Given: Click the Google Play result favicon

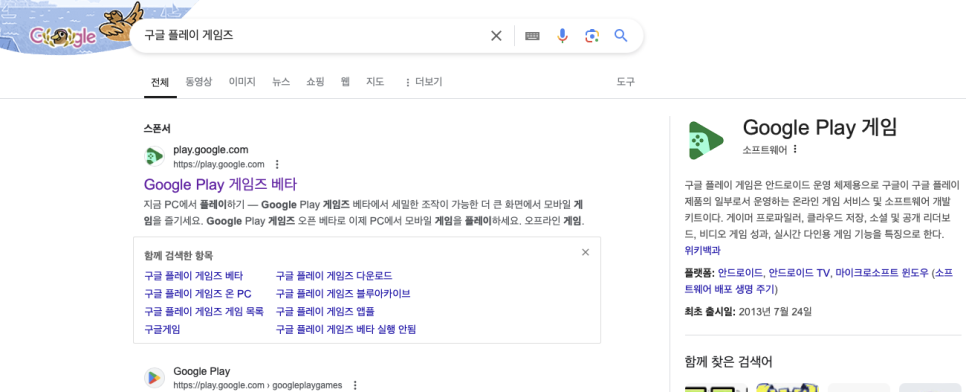Looking at the screenshot, I should [154, 377].
